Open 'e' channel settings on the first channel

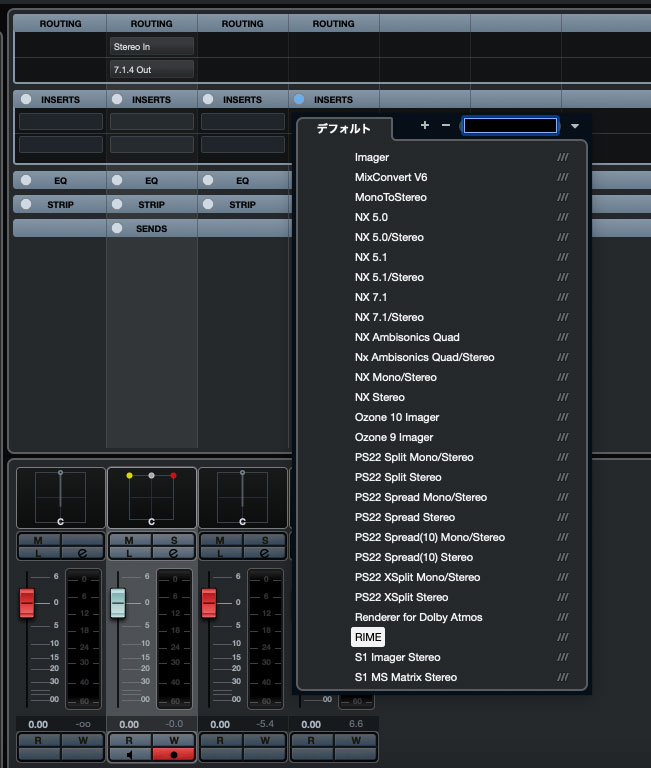pyautogui.click(x=82, y=553)
